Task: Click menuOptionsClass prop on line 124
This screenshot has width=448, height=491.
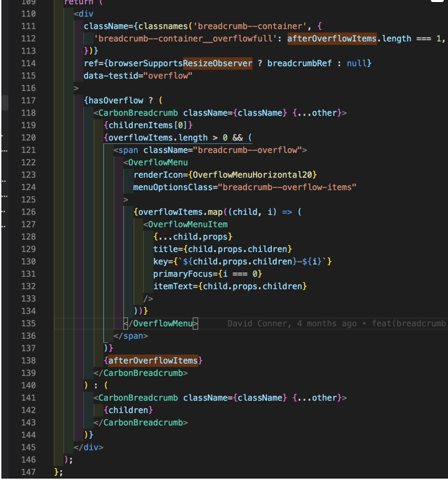Action: tap(173, 187)
